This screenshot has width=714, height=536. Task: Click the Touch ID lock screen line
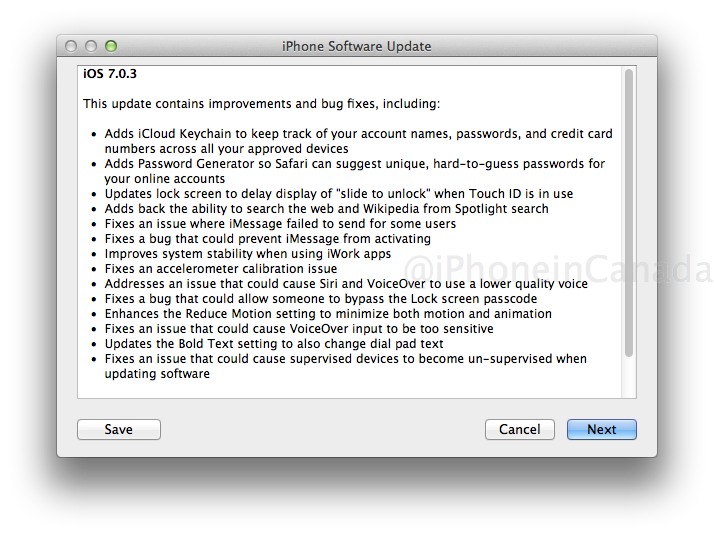339,194
